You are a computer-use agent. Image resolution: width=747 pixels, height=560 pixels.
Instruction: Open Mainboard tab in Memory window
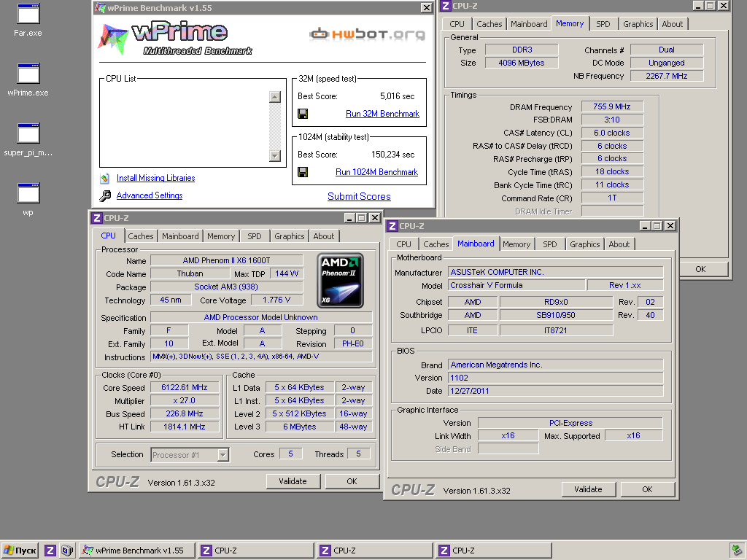point(529,24)
